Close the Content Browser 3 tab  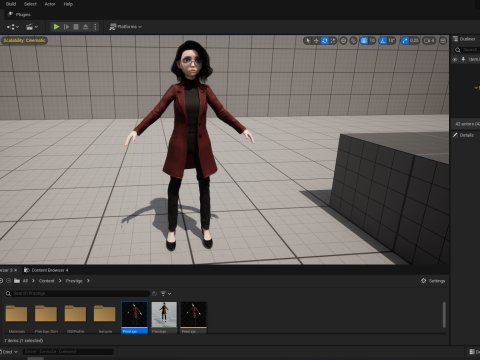[x=15, y=270]
